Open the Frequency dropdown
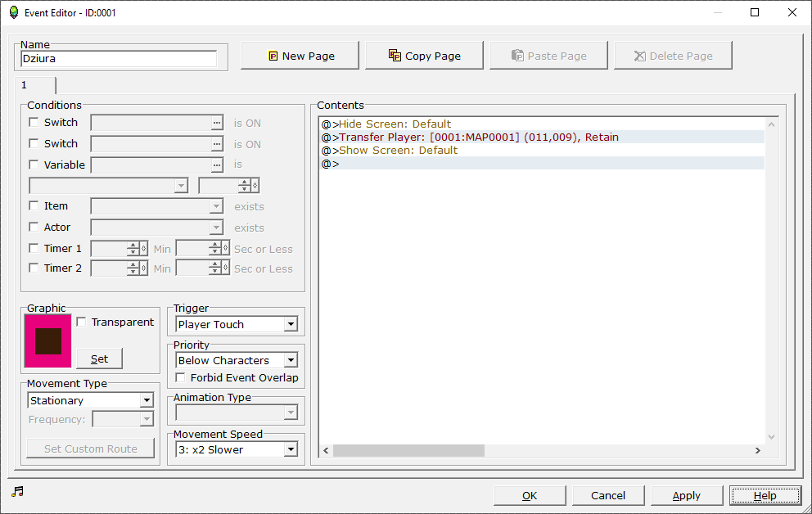 click(123, 419)
